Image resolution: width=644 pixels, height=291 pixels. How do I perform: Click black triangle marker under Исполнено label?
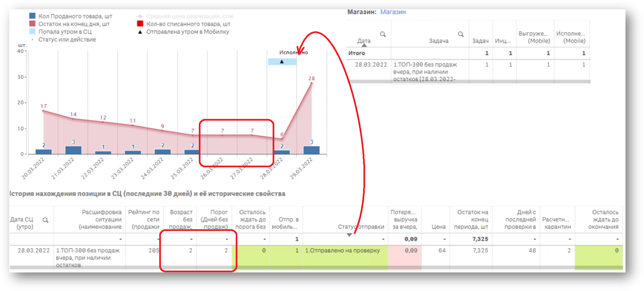[x=282, y=61]
